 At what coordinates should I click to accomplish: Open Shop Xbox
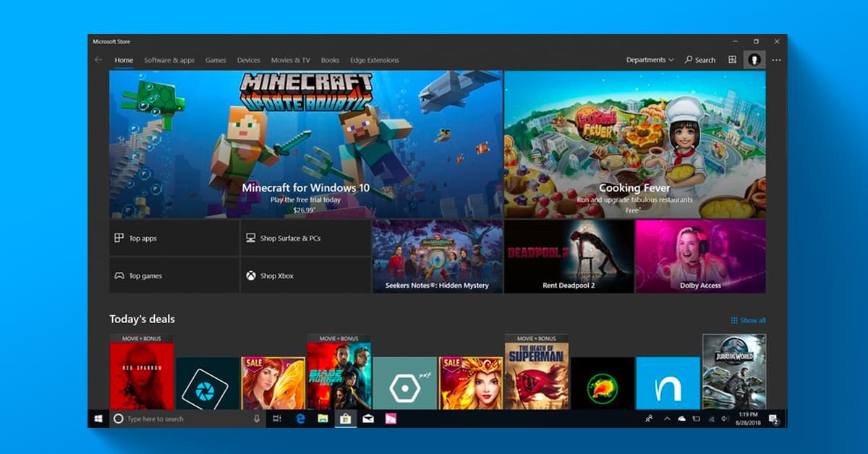(x=306, y=275)
